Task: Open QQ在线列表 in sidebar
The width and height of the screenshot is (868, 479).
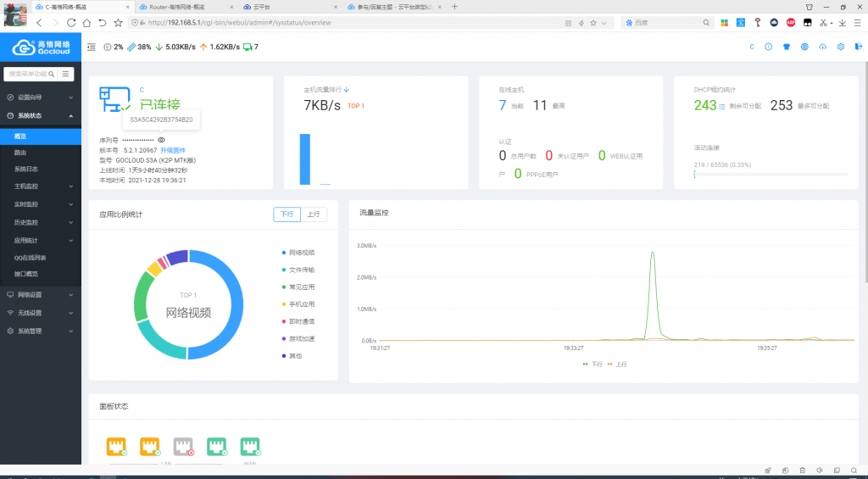Action: click(x=41, y=258)
